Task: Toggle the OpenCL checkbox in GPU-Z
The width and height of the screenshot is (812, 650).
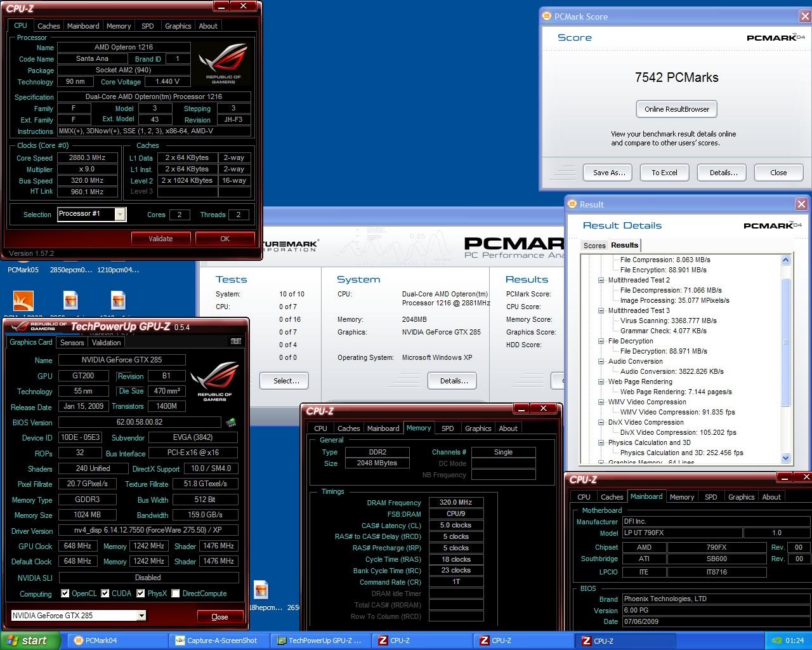Action: (65, 594)
